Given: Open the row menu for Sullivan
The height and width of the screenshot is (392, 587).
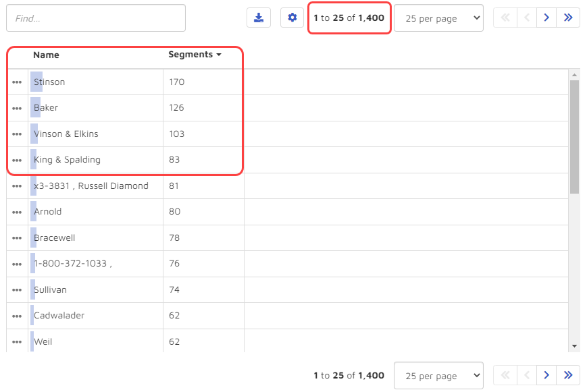Looking at the screenshot, I should click(17, 290).
